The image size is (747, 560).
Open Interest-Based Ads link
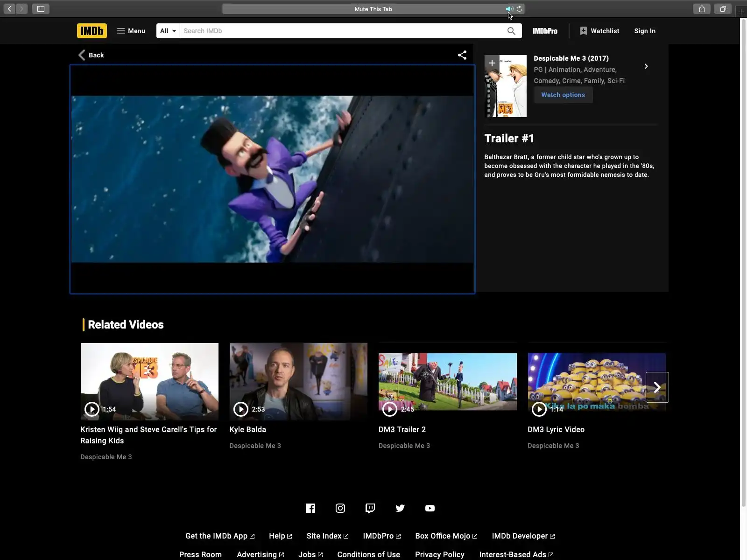click(516, 554)
